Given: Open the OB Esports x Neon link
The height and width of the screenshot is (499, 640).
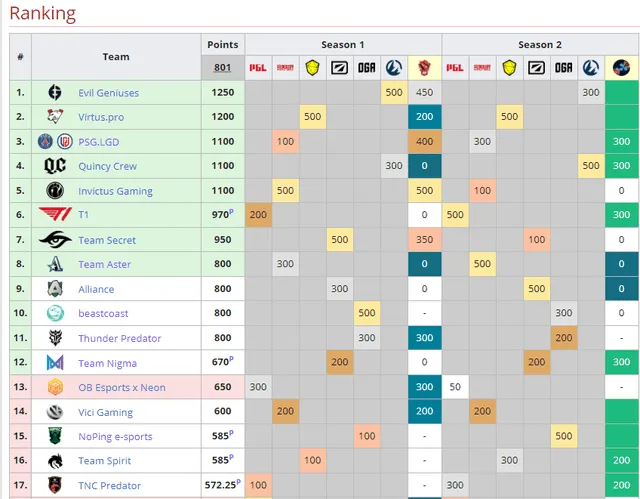Looking at the screenshot, I should point(122,387).
